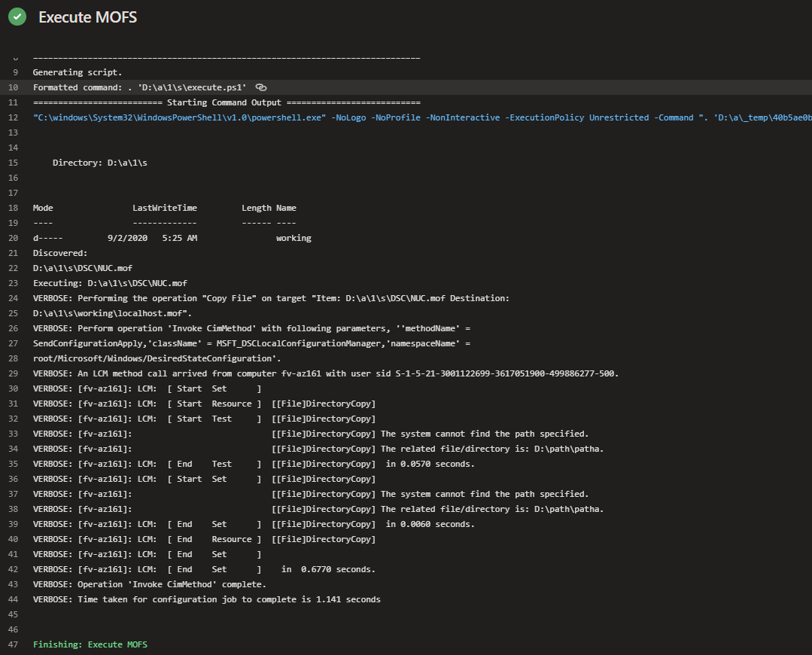
Task: Click the 'End Set in 0.0060 seconds' line
Action: click(254, 524)
